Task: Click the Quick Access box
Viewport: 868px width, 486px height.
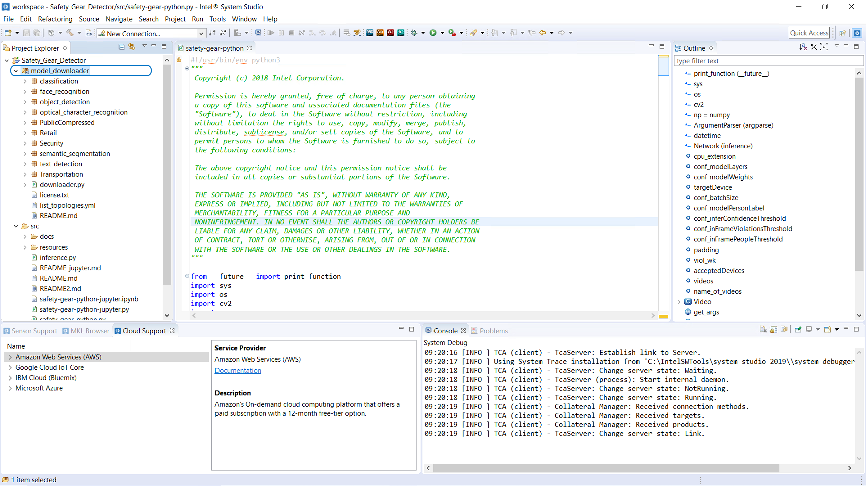Action: (809, 33)
